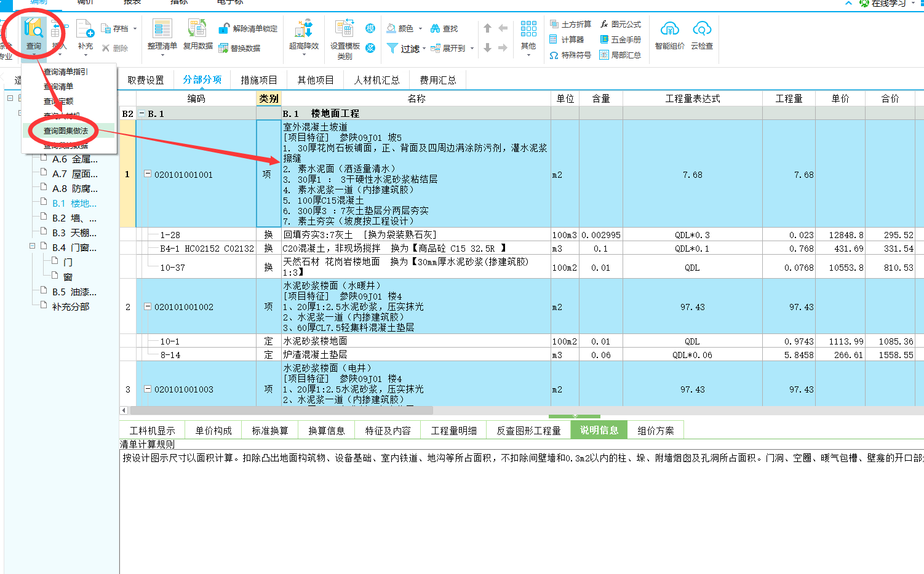Open the 工料机显示 bottom tab
This screenshot has width=924, height=574.
[153, 431]
